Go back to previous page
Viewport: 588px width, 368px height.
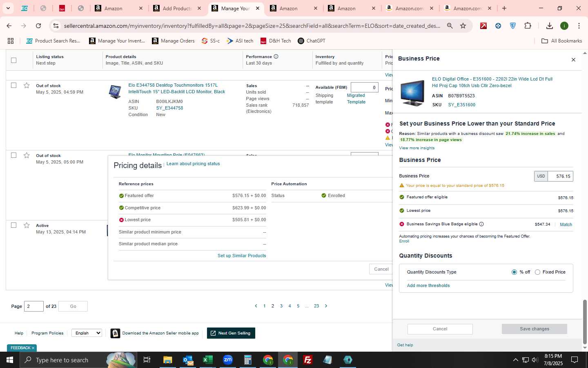(9, 26)
